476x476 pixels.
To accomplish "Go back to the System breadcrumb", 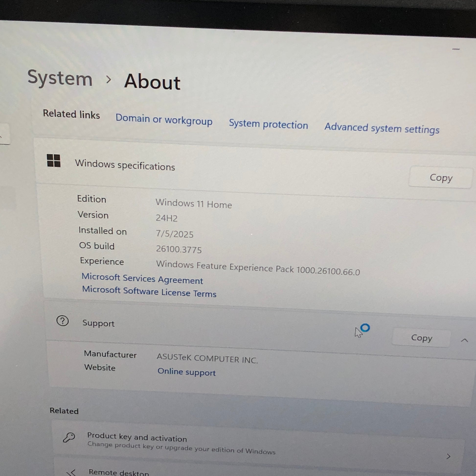I will tap(60, 78).
